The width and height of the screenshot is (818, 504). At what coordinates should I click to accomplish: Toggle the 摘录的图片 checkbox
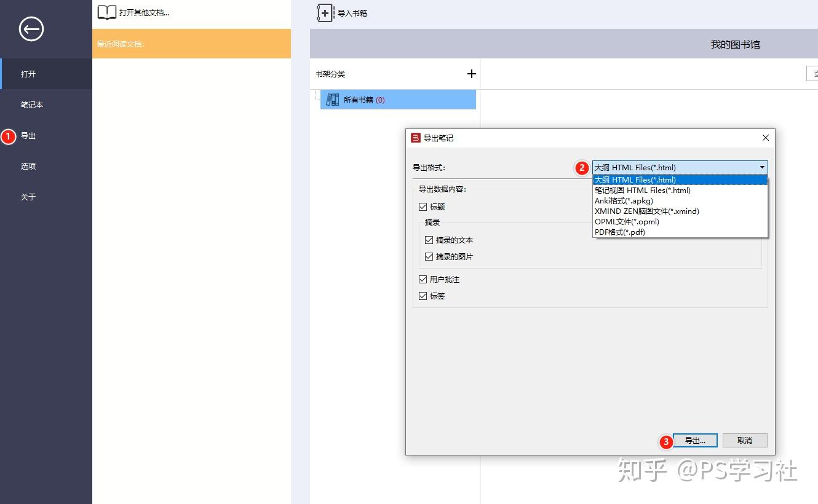429,257
